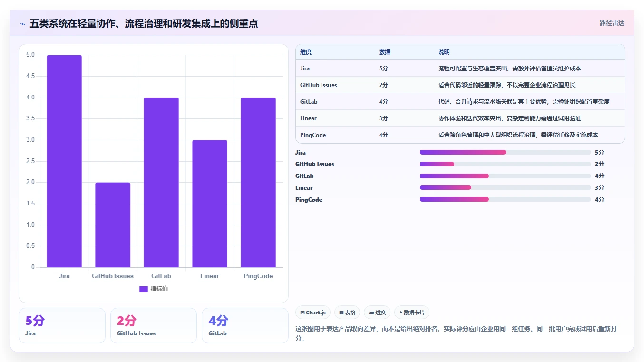Click the 3分 value beside Linear progress
Viewport: 644px width, 362px height.
pyautogui.click(x=599, y=188)
